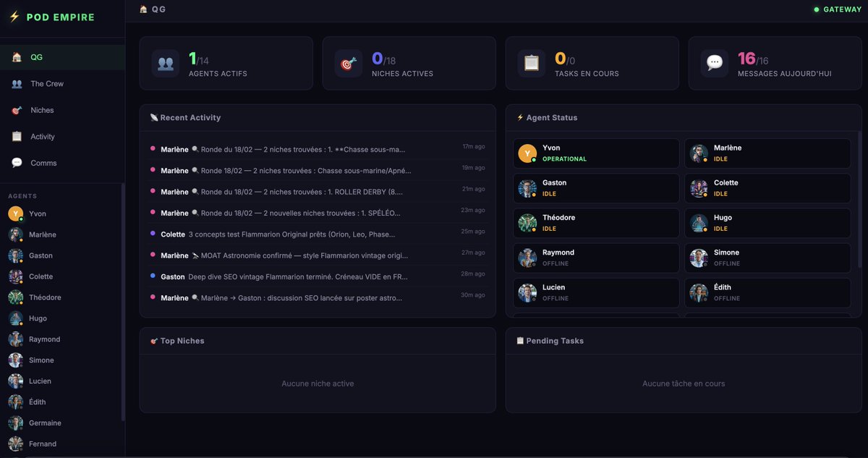Click the target icon on Niches Actives card

click(349, 64)
